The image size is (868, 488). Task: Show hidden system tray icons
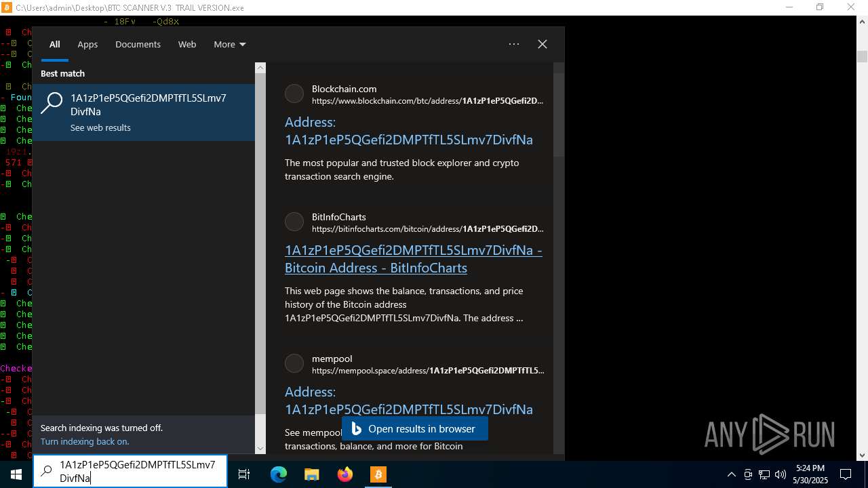pos(731,474)
